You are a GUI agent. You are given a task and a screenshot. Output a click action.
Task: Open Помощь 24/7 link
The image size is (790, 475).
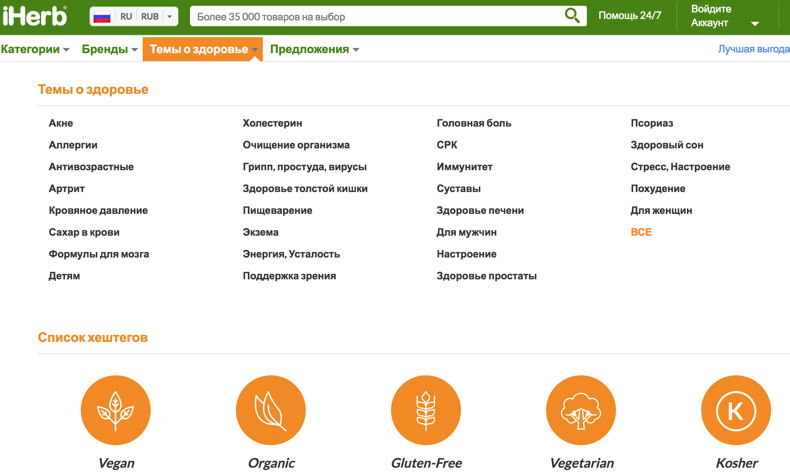[630, 16]
